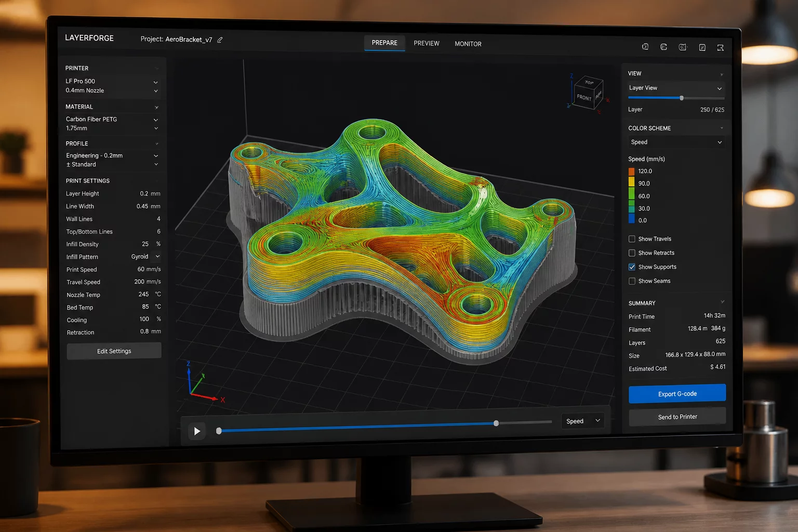Viewport: 798px width, 532px height.
Task: Open the Layer View dropdown
Action: (x=676, y=88)
